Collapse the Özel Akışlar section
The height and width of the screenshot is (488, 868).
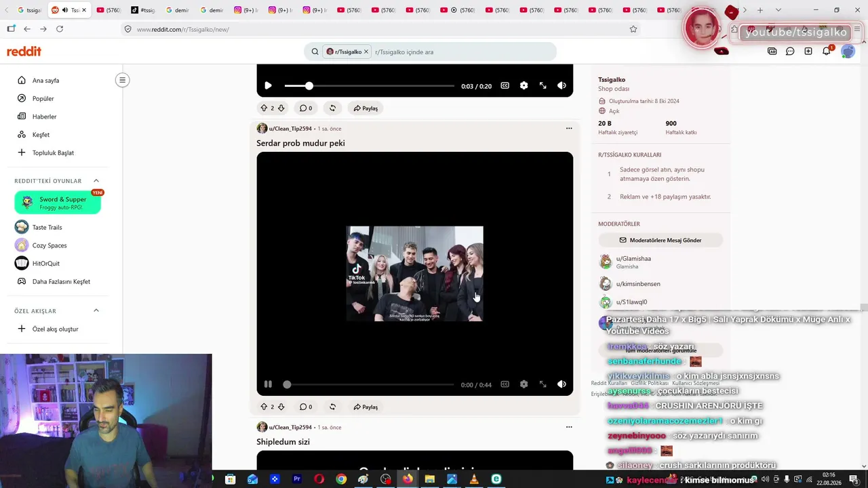pos(96,310)
